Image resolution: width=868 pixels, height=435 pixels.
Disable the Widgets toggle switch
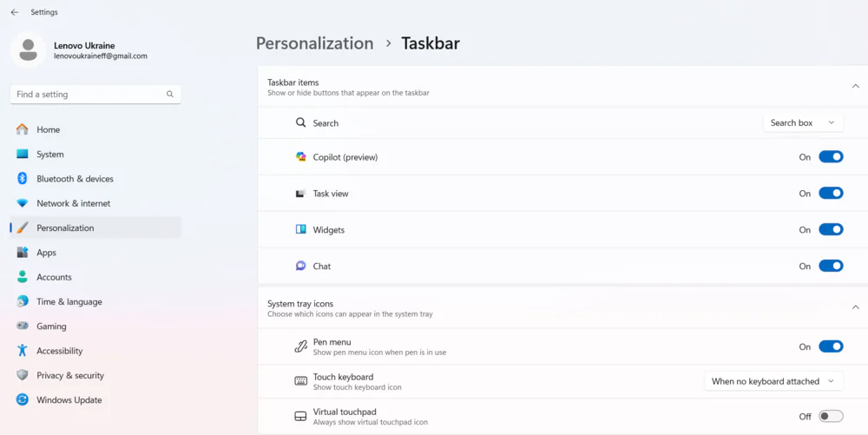[831, 230]
